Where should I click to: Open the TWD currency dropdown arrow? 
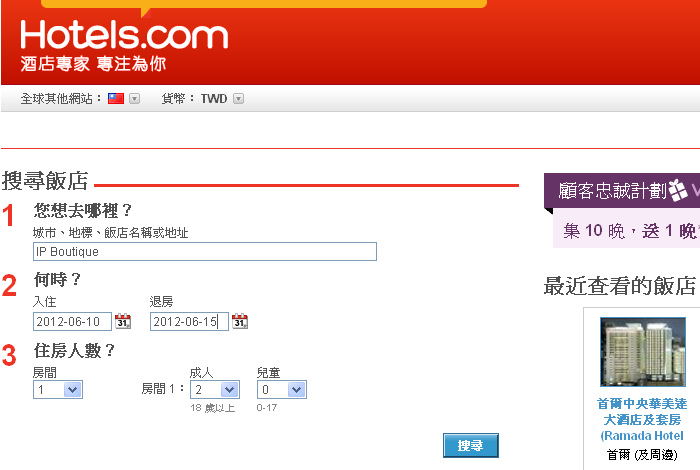click(x=239, y=99)
